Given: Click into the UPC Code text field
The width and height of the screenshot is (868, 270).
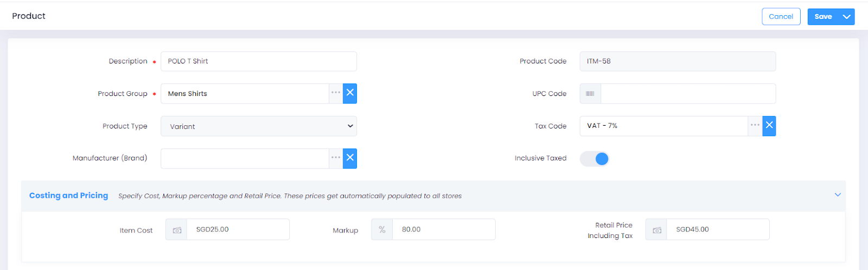Looking at the screenshot, I should 688,94.
